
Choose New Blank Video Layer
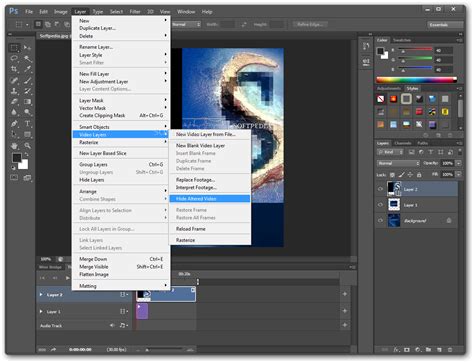tap(200, 146)
